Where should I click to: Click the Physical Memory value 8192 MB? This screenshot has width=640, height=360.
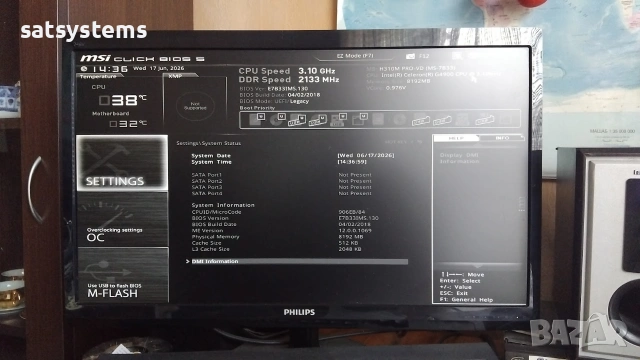pyautogui.click(x=351, y=237)
